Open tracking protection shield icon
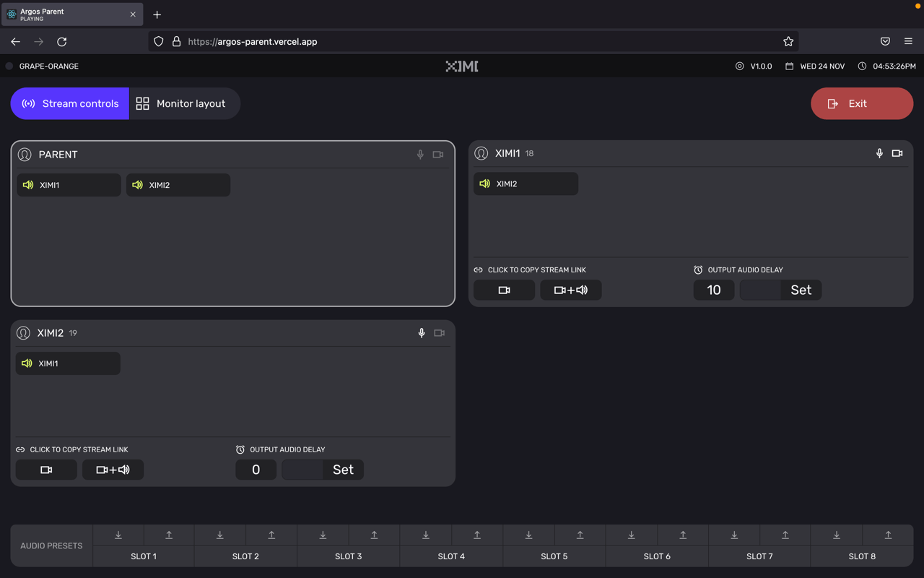Image resolution: width=924 pixels, height=578 pixels. click(159, 42)
